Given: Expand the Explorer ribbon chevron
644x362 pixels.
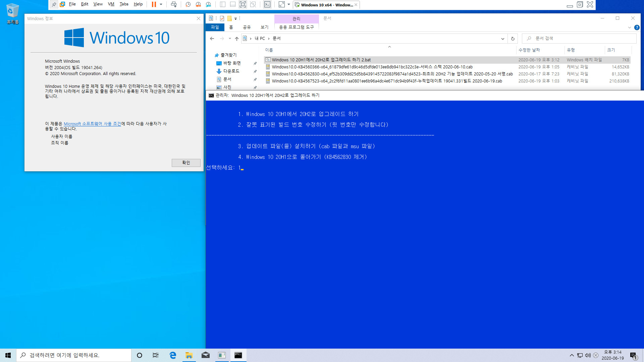Looking at the screenshot, I should coord(630,27).
